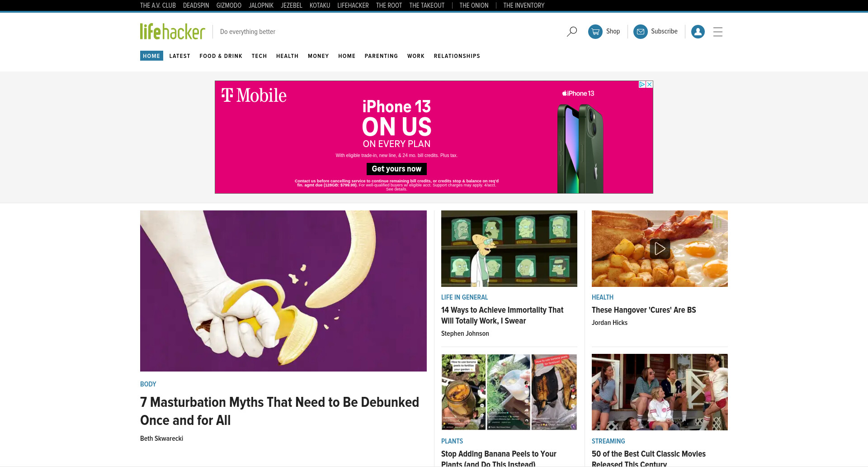Image resolution: width=868 pixels, height=467 pixels.
Task: Play the hangover cures video
Action: [x=660, y=248]
